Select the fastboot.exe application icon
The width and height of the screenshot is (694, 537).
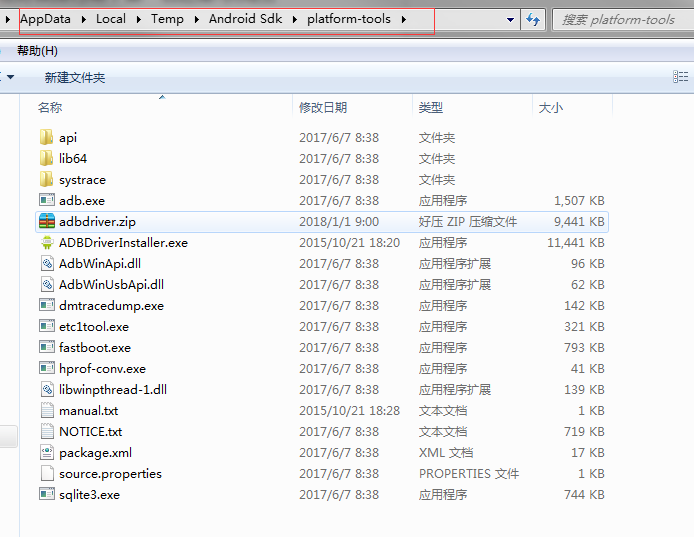[x=47, y=348]
